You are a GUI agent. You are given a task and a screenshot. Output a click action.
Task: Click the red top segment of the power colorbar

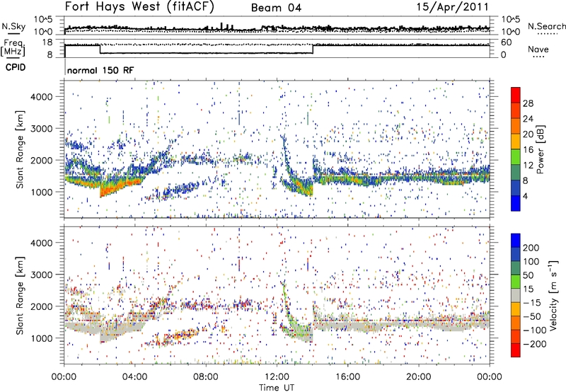(x=516, y=95)
